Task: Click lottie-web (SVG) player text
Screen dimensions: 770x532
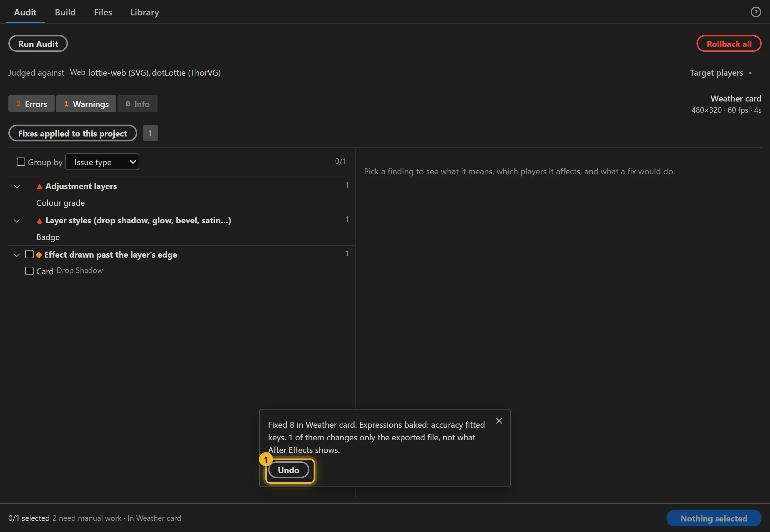Action: click(x=119, y=73)
